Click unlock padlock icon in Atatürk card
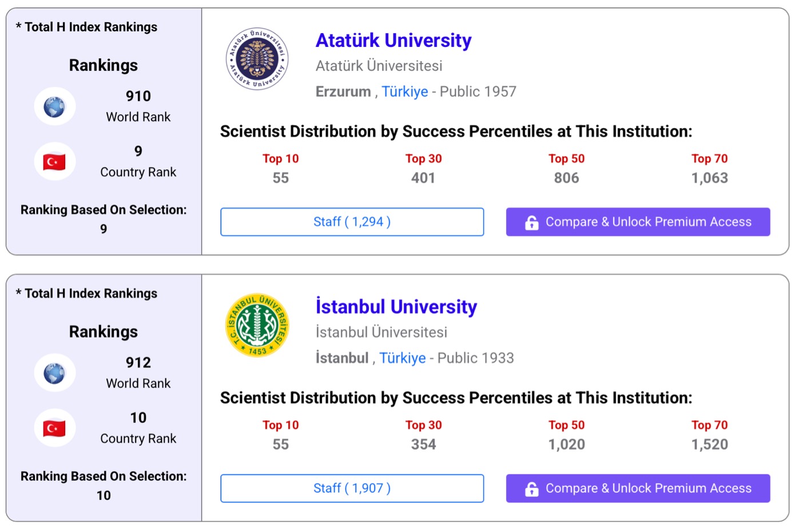 (x=531, y=222)
